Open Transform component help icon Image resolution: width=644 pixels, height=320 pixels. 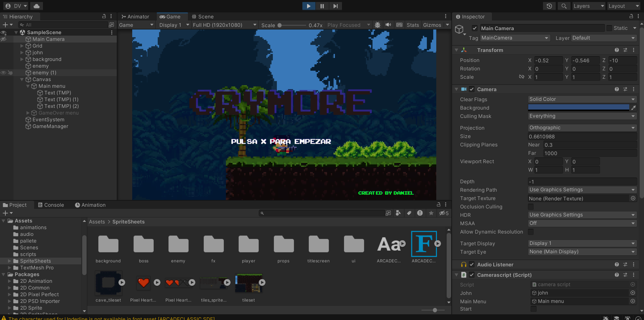point(617,50)
